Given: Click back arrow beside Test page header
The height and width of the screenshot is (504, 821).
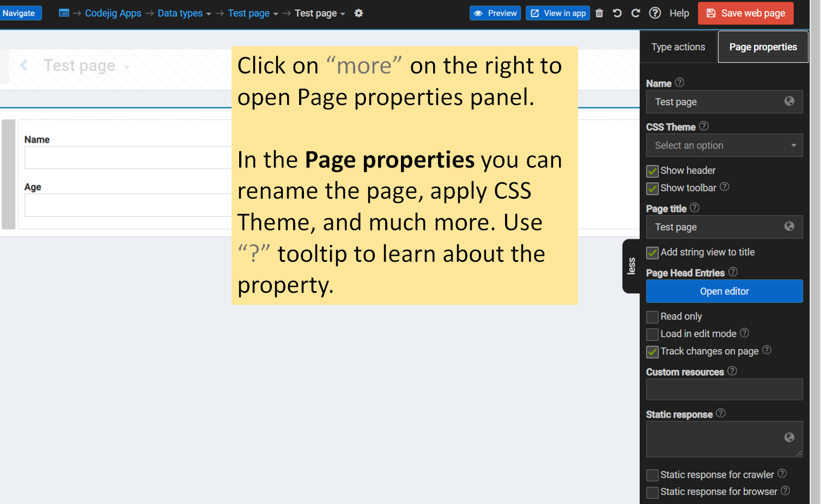Looking at the screenshot, I should click(x=24, y=65).
